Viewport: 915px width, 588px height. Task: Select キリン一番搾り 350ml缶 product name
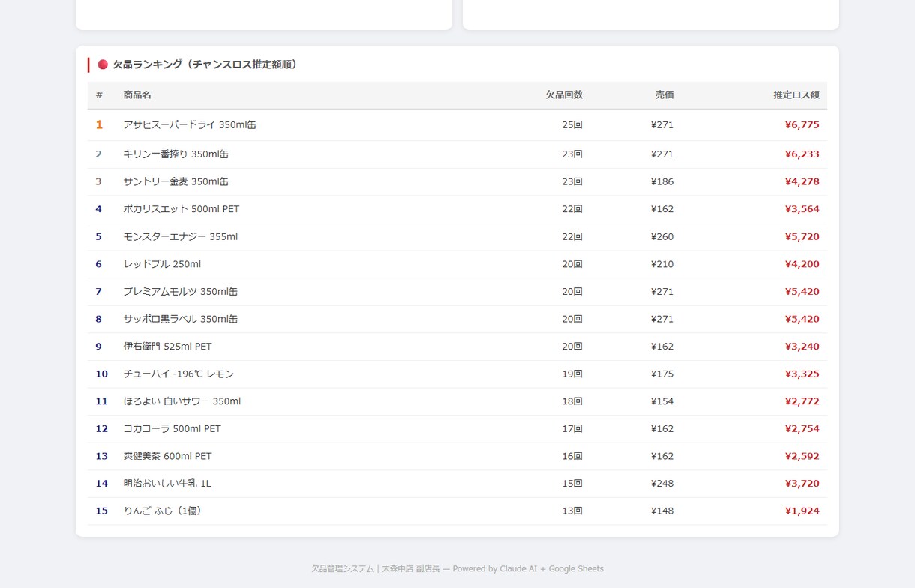176,154
